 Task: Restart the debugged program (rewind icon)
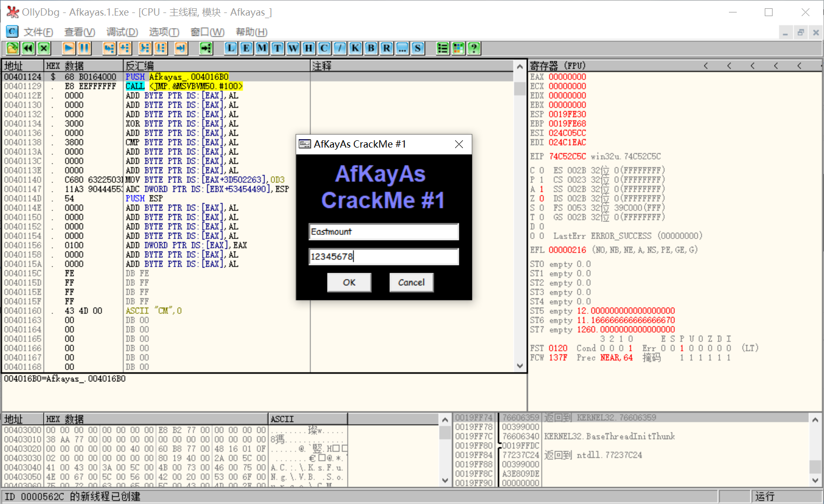coord(28,48)
